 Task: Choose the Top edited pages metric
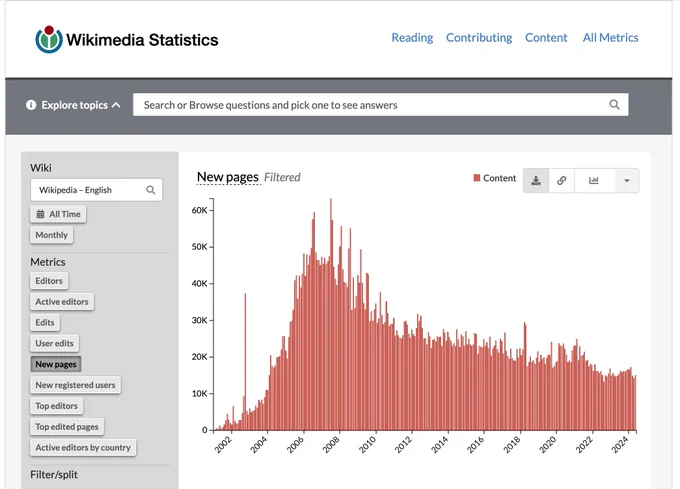pos(67,427)
